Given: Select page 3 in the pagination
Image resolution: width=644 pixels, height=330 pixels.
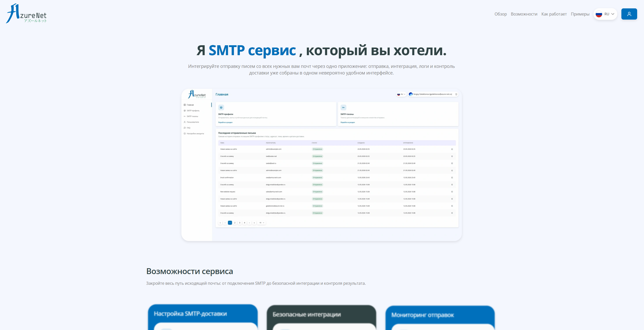Looking at the screenshot, I should pyautogui.click(x=240, y=223).
